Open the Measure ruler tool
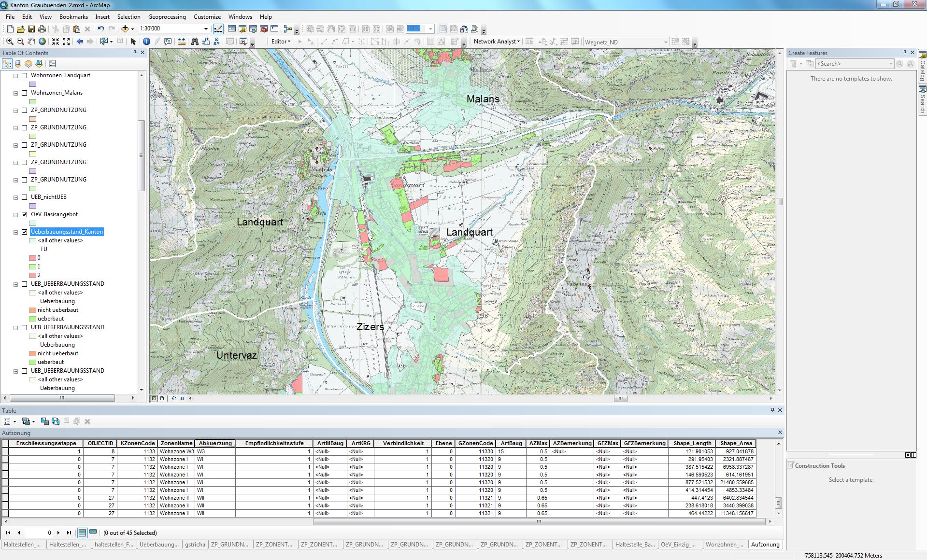This screenshot has width=927, height=560. [182, 42]
